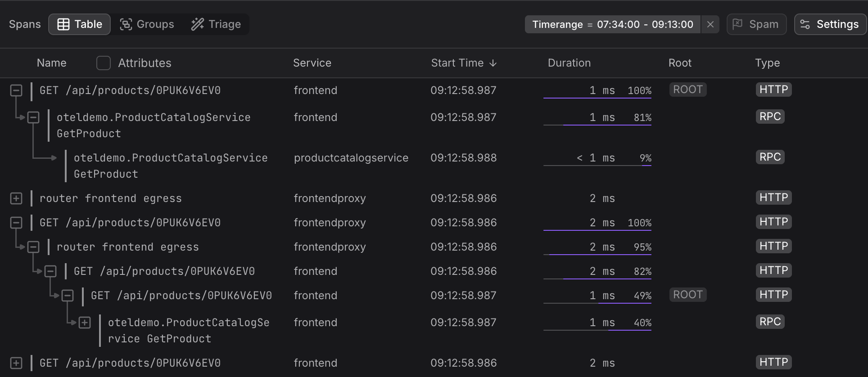Viewport: 868px width, 377px height.
Task: Collapse the nested router frontend egress span
Action: click(x=33, y=247)
